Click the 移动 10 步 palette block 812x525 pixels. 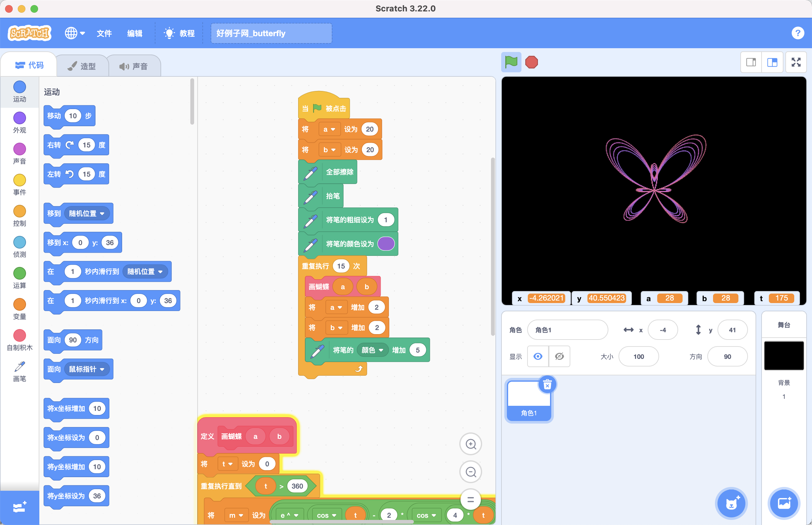(x=69, y=116)
